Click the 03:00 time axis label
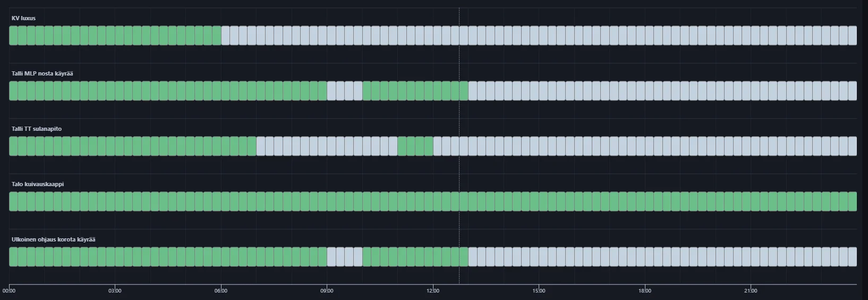 point(115,291)
